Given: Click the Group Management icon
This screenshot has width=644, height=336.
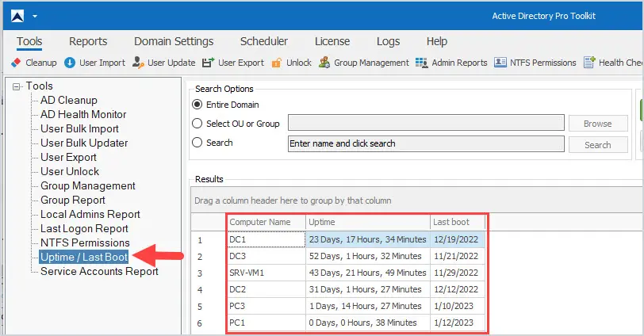Looking at the screenshot, I should tap(324, 63).
